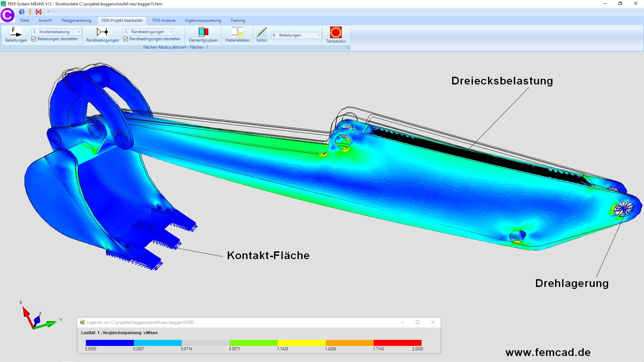Click the Materialdaten icon
The width and height of the screenshot is (644, 362).
[x=237, y=32]
